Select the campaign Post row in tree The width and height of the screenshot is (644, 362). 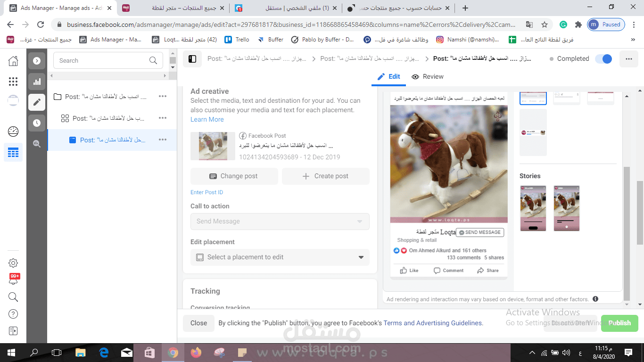point(112,97)
